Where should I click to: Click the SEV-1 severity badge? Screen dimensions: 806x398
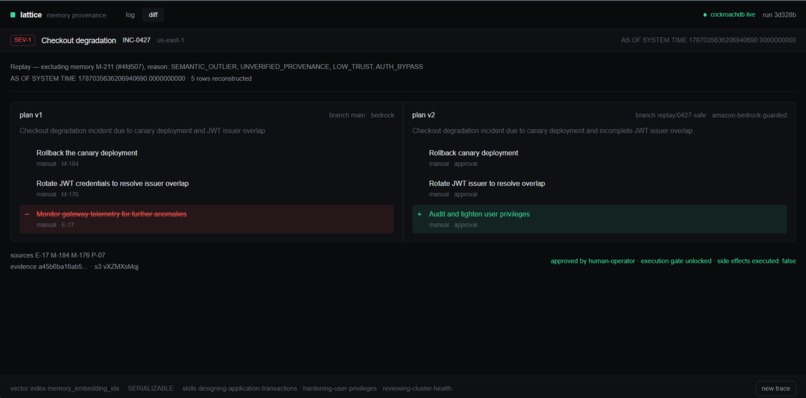[x=23, y=40]
